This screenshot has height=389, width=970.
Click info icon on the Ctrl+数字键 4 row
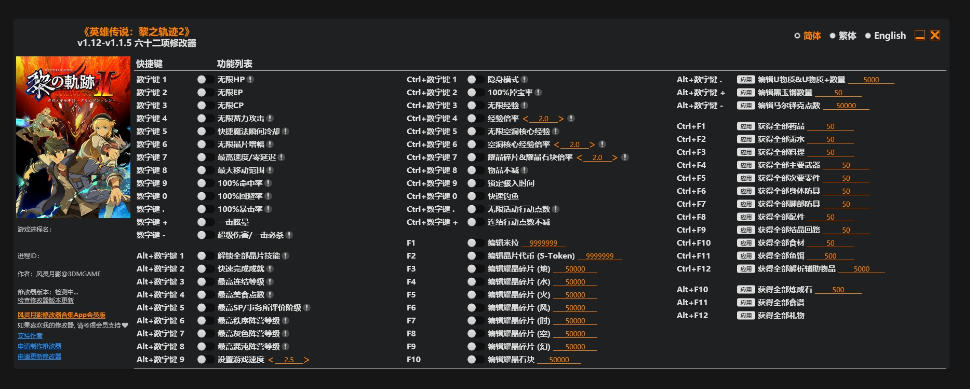click(x=570, y=119)
